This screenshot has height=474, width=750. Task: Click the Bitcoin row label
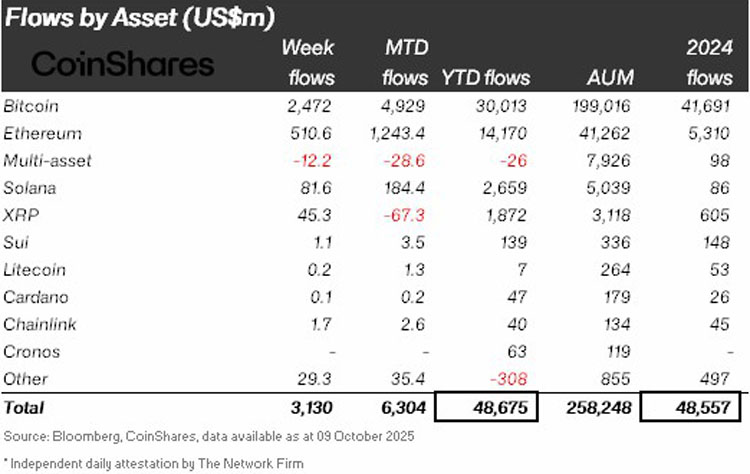(x=35, y=107)
